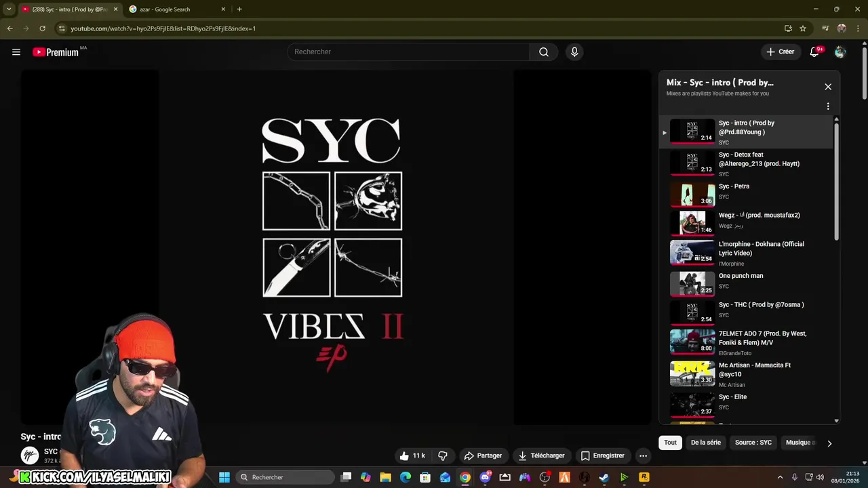868x488 pixels.
Task: Click the install app icon in address bar
Action: click(x=788, y=28)
